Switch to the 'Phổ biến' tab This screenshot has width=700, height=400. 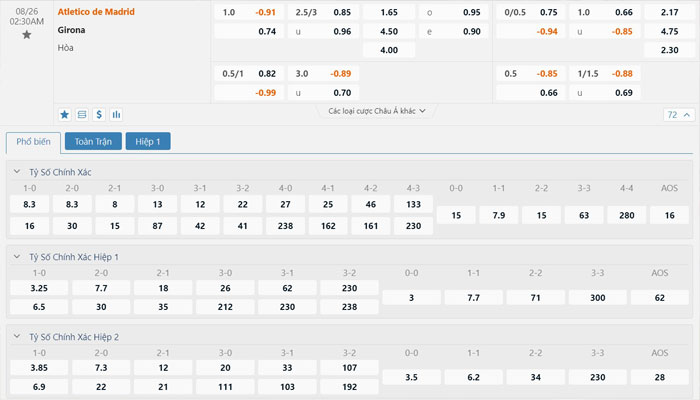(33, 142)
